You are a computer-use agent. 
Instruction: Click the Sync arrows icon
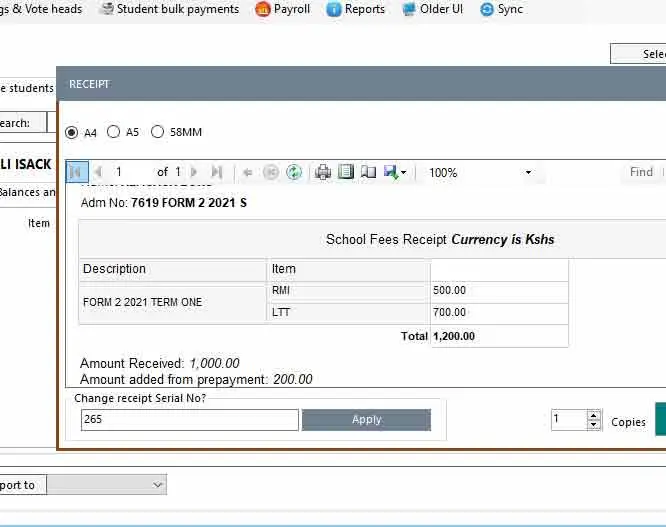487,9
